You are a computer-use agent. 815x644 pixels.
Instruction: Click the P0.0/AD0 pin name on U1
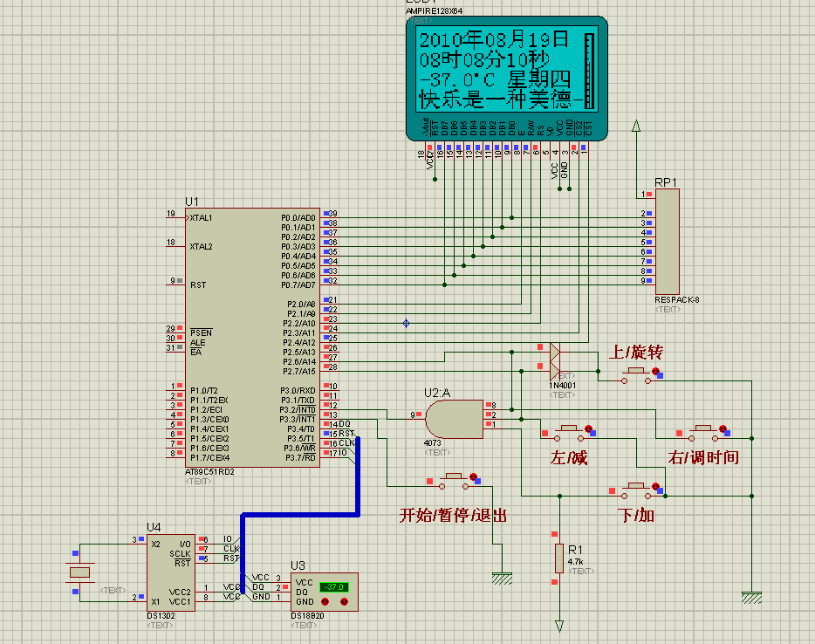click(298, 218)
